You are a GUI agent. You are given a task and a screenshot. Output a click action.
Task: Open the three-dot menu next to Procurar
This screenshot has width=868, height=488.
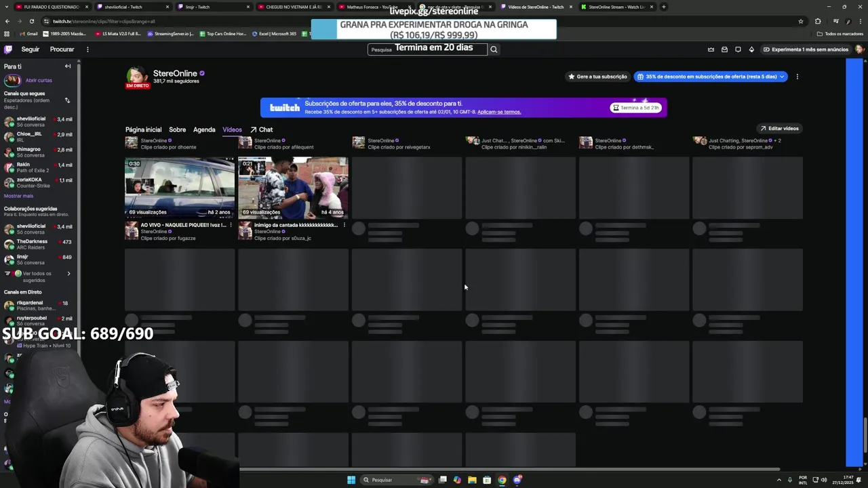(x=87, y=49)
